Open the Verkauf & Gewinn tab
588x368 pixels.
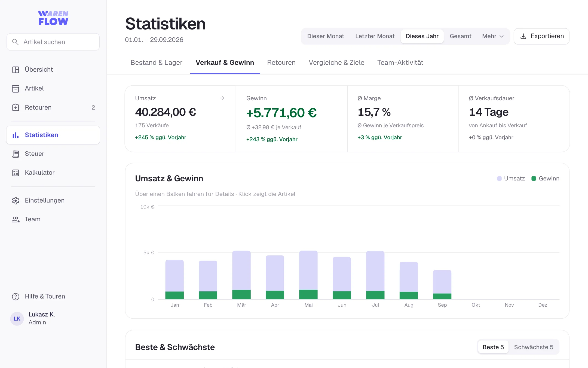(225, 63)
